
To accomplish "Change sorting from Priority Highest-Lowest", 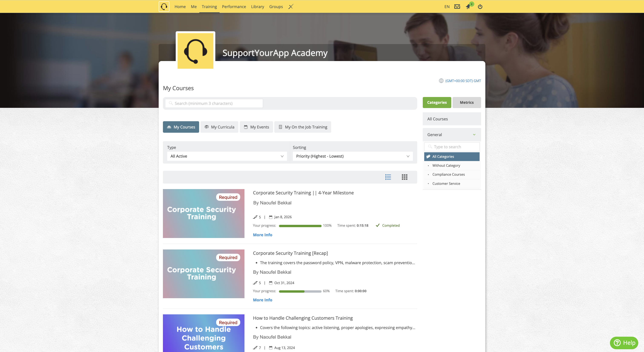I will (x=352, y=156).
